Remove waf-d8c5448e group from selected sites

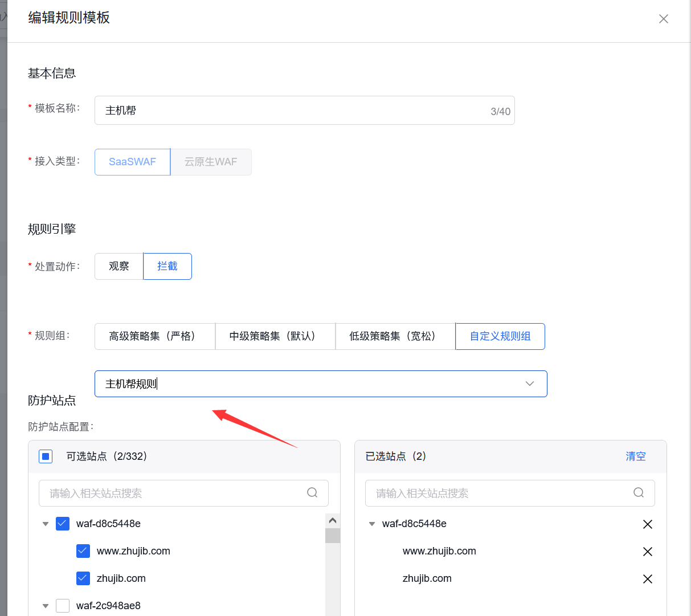coord(648,524)
